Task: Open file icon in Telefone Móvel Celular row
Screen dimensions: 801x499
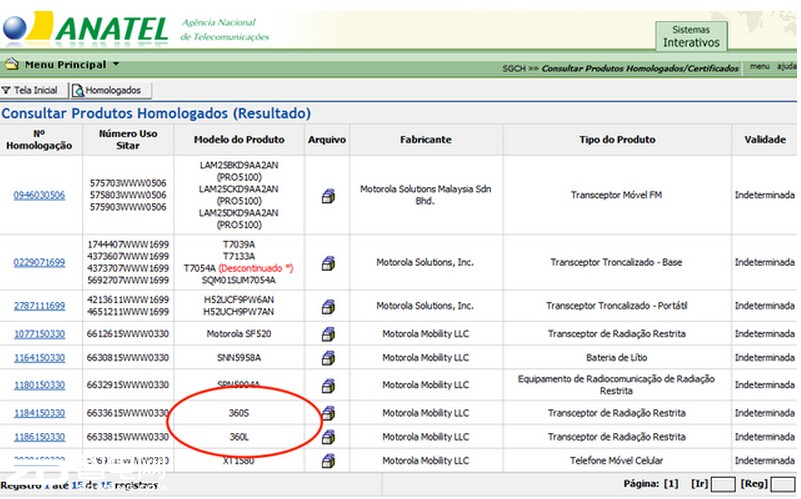Action: click(x=328, y=461)
